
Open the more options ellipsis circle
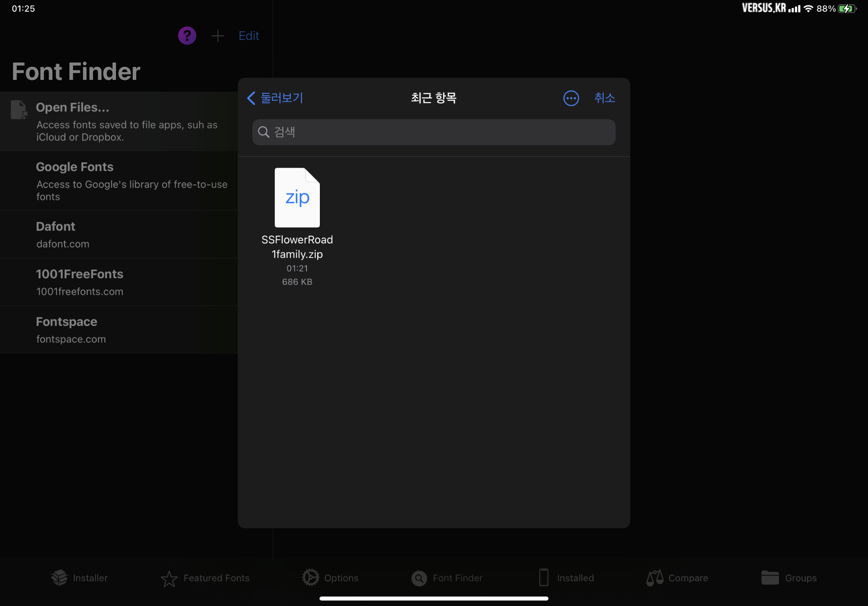(571, 98)
